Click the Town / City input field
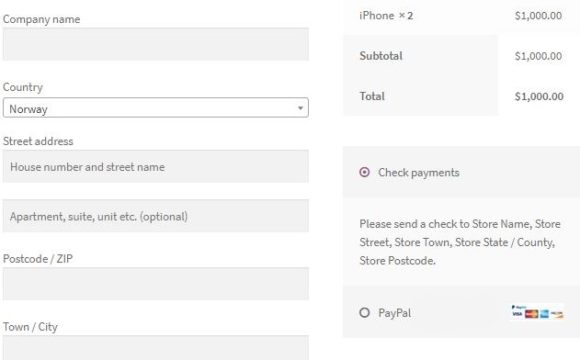This screenshot has height=360, width=580. 155,347
